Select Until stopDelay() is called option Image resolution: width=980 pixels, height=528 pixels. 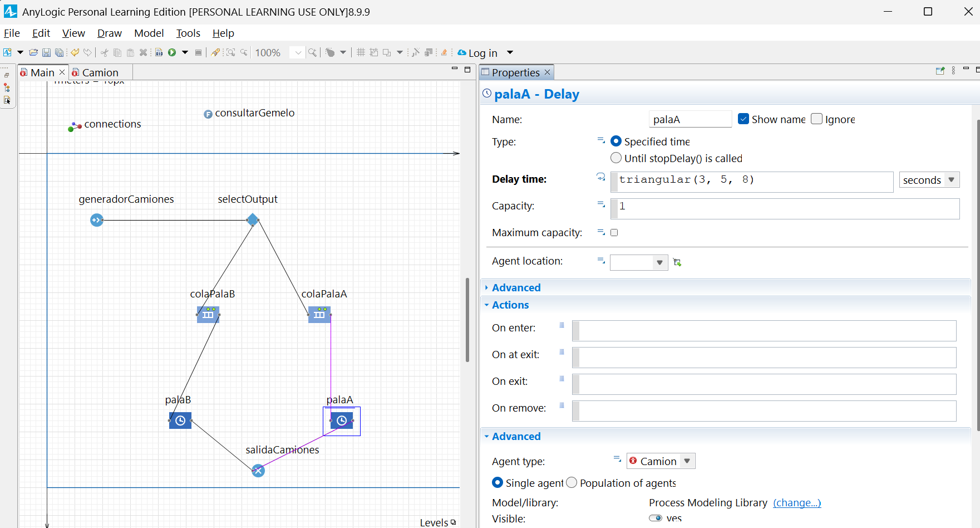click(616, 158)
